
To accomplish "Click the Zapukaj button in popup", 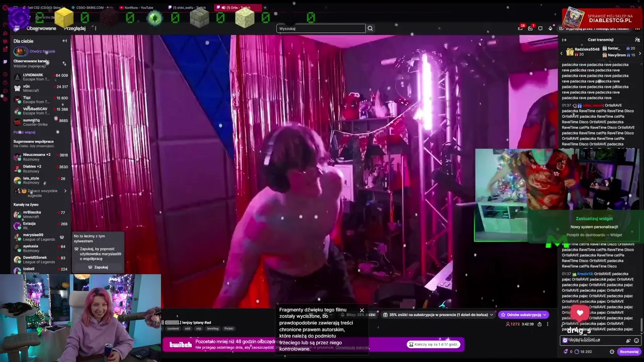I will (x=99, y=267).
